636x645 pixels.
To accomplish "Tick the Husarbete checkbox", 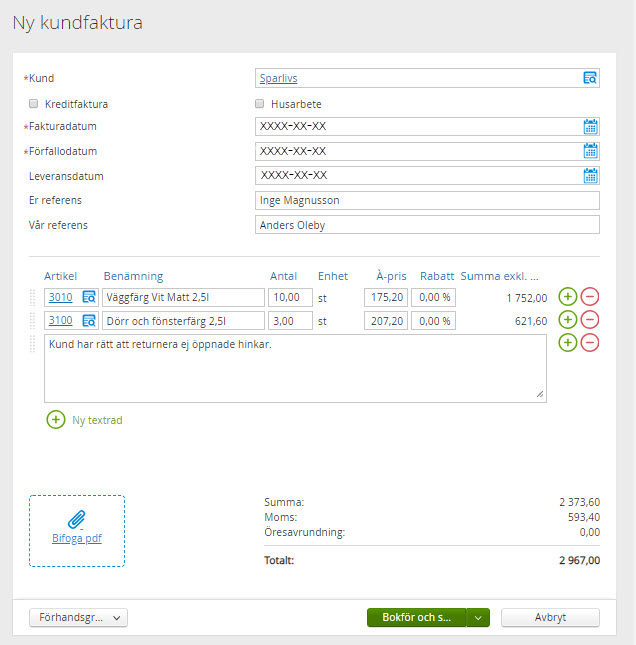I will tap(259, 104).
